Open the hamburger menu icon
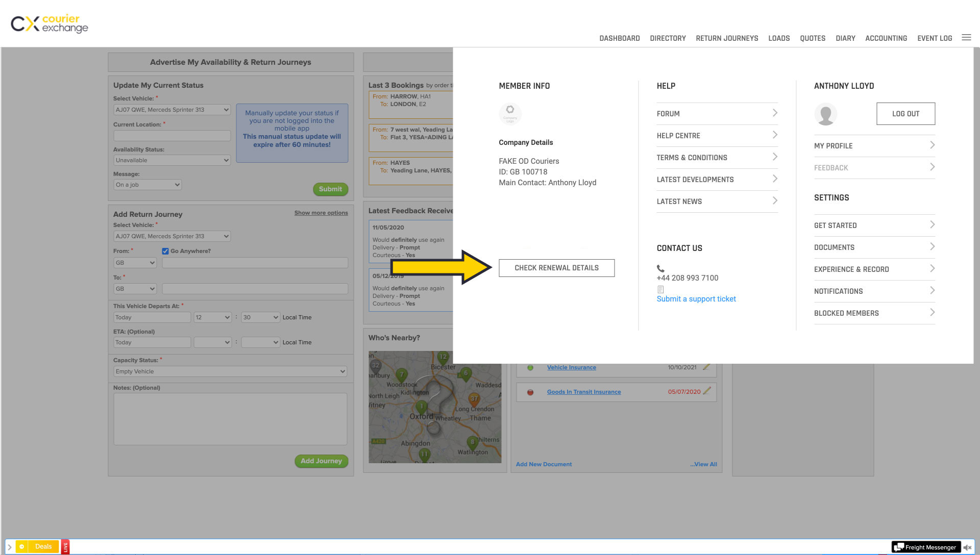This screenshot has width=980, height=555. 966,38
